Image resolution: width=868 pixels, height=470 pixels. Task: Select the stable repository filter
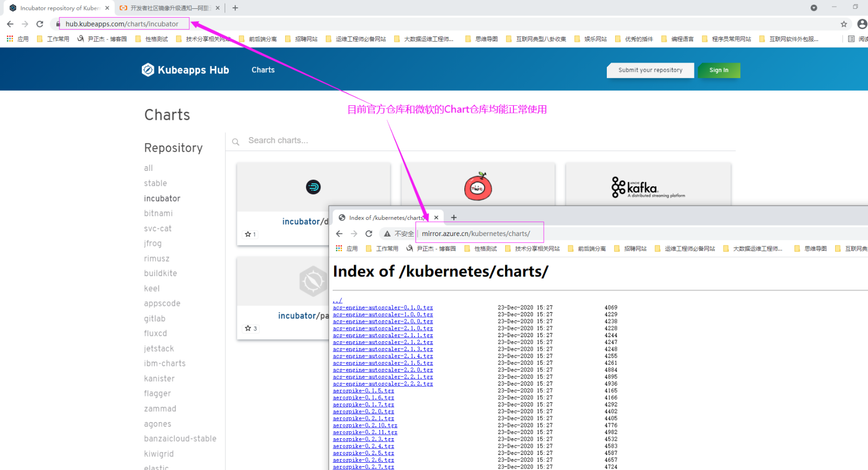[x=155, y=183]
